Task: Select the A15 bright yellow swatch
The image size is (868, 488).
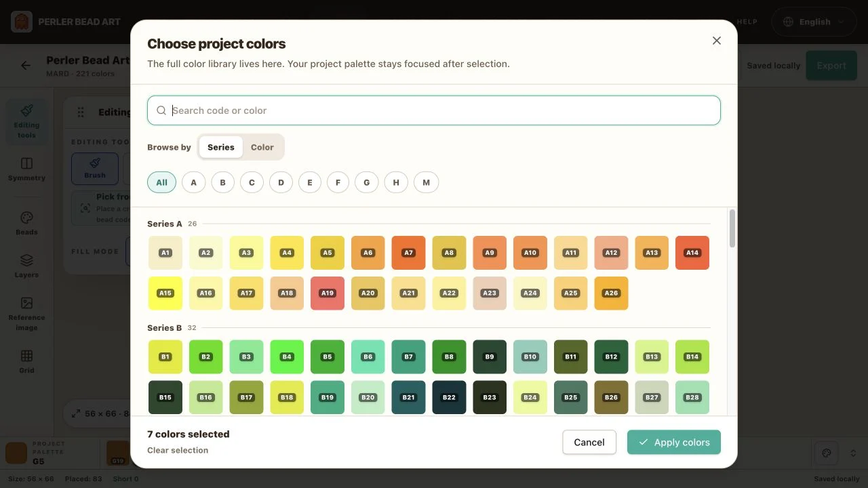Action: [x=165, y=293]
